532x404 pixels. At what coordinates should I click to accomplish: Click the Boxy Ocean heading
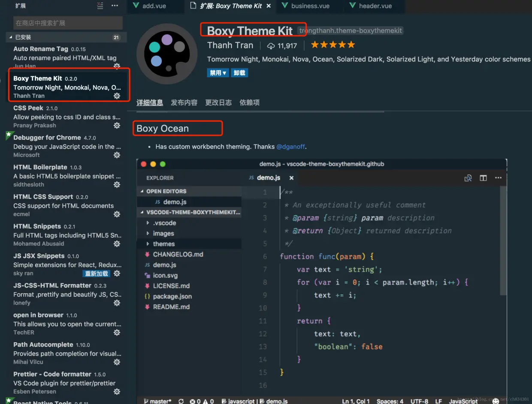[x=163, y=129]
